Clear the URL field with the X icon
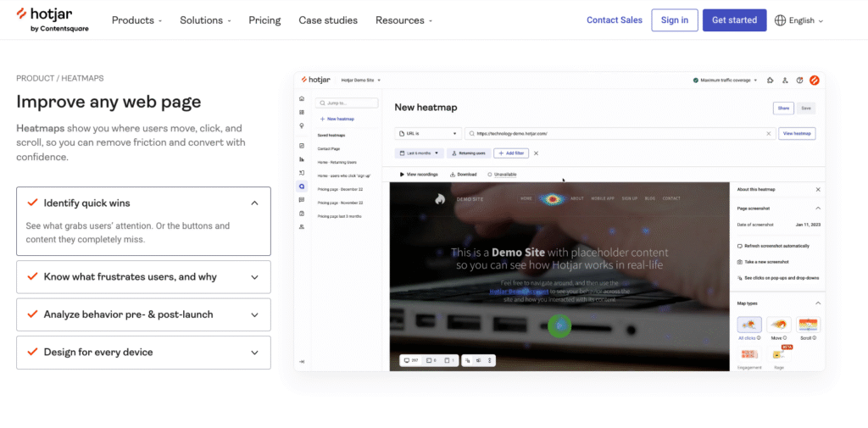 [x=768, y=133]
